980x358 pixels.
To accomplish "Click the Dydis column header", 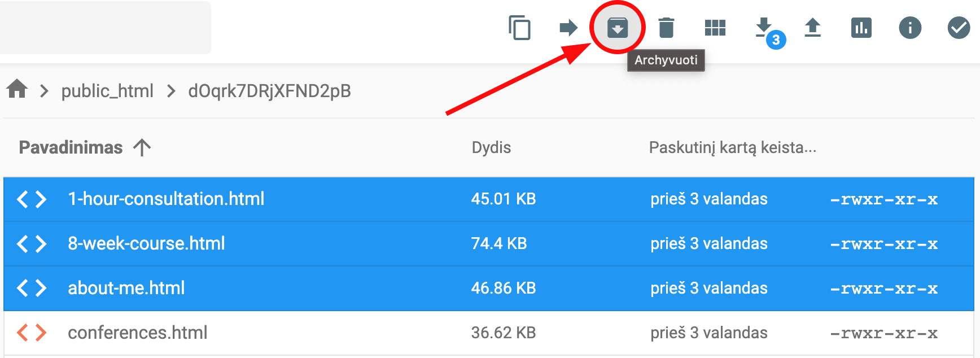I will (491, 147).
